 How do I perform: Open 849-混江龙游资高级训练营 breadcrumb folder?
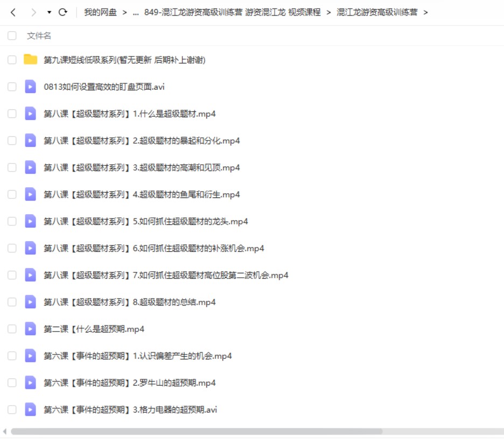click(x=233, y=12)
